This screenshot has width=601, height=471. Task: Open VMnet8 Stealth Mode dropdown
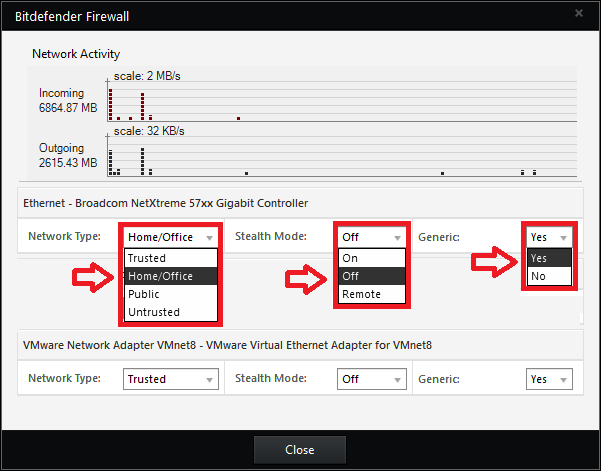coord(371,379)
